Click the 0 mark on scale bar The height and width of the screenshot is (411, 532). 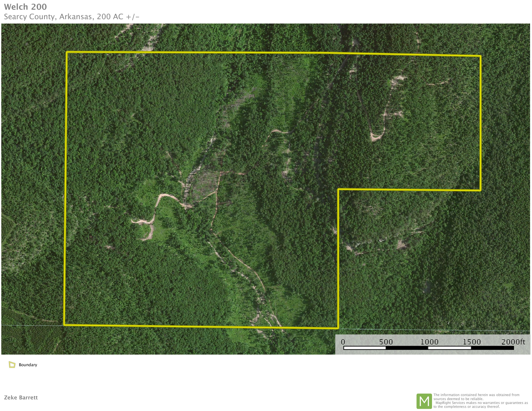(343, 342)
